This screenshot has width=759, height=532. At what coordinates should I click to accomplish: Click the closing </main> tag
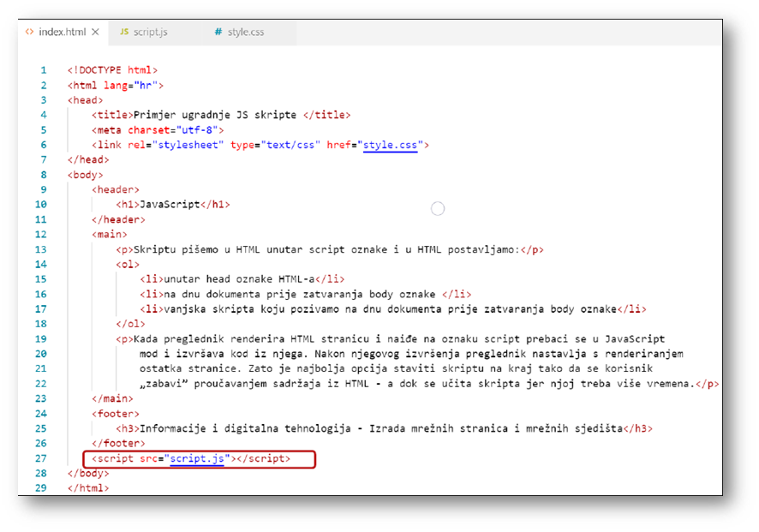click(x=112, y=399)
